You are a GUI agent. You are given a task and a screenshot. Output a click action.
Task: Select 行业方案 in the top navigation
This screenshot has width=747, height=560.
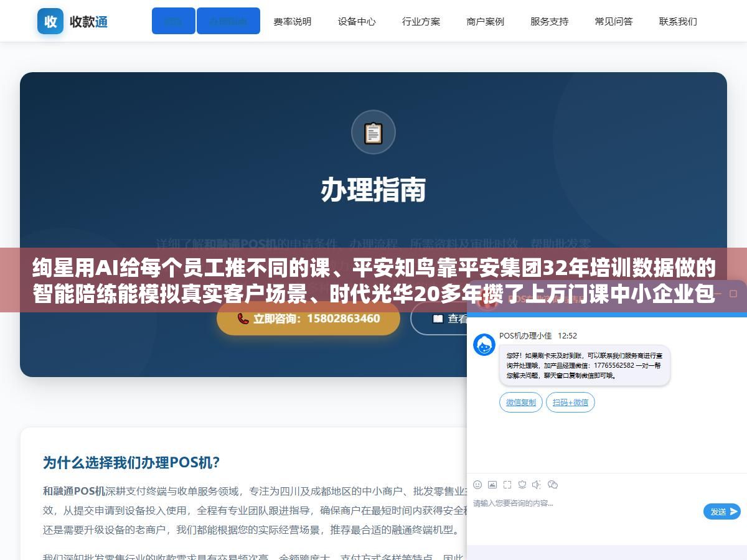421,21
